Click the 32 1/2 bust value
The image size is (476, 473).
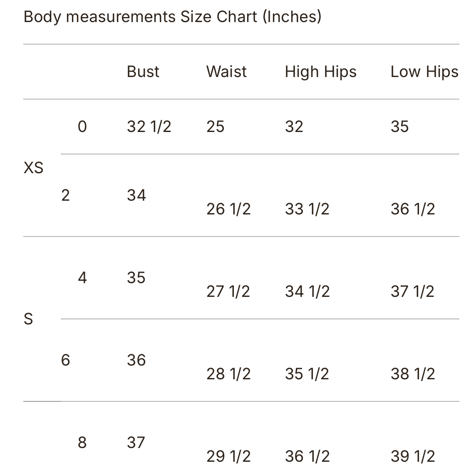click(x=149, y=127)
